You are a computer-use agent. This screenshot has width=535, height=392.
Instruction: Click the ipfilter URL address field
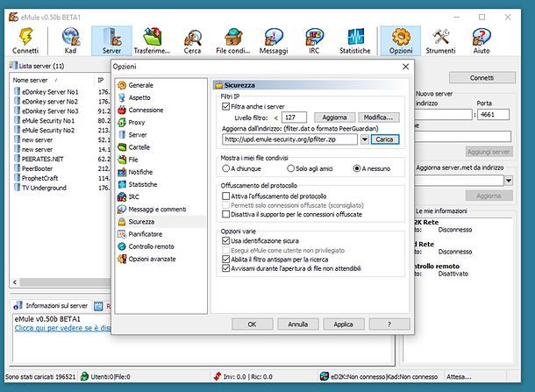tap(289, 139)
